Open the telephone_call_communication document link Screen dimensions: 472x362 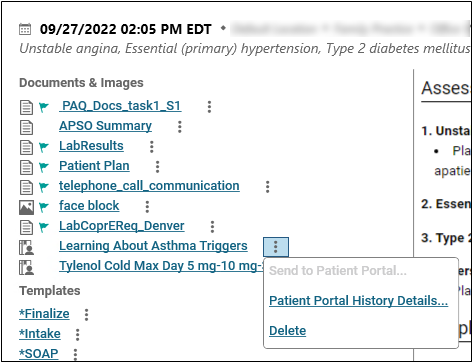[149, 186]
